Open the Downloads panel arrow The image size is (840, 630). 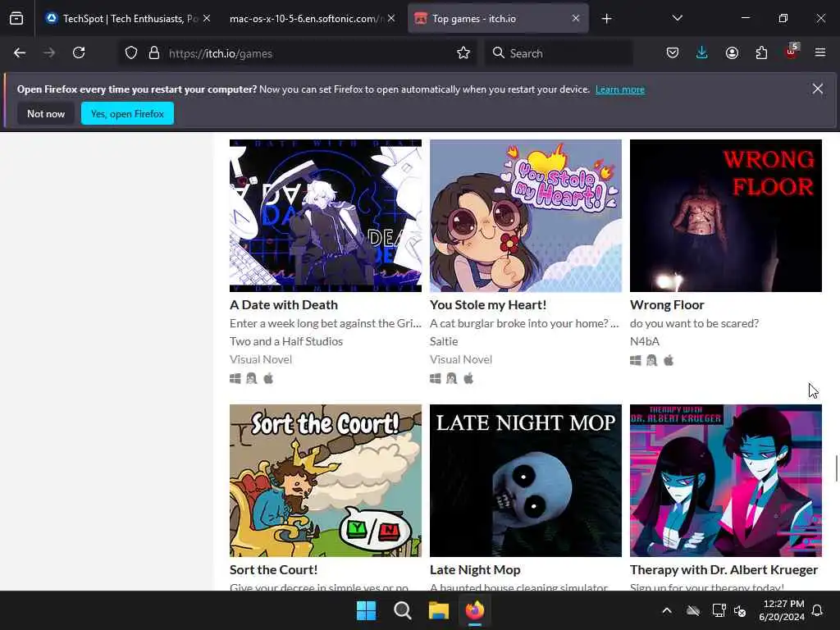click(702, 53)
